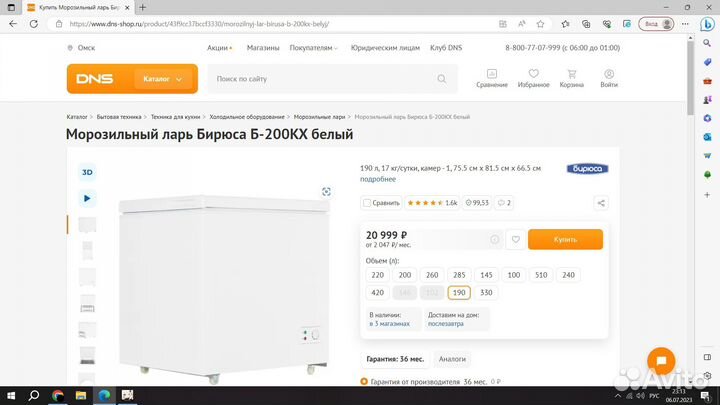720x405 pixels.
Task: Click the DNS logo
Action: tap(95, 79)
